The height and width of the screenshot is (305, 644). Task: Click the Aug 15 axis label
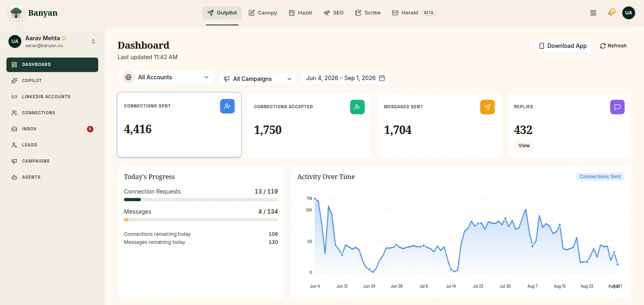(559, 286)
